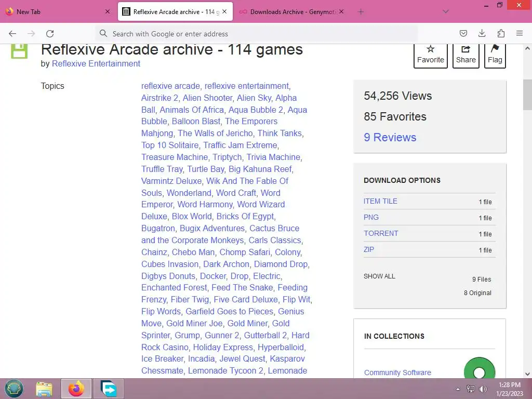Open the 'Garfield Goes to Pieces' topic link
The height and width of the screenshot is (399, 532).
[229, 312]
